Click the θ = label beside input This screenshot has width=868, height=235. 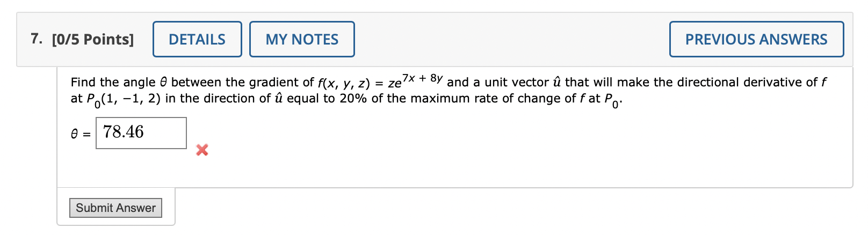81,134
